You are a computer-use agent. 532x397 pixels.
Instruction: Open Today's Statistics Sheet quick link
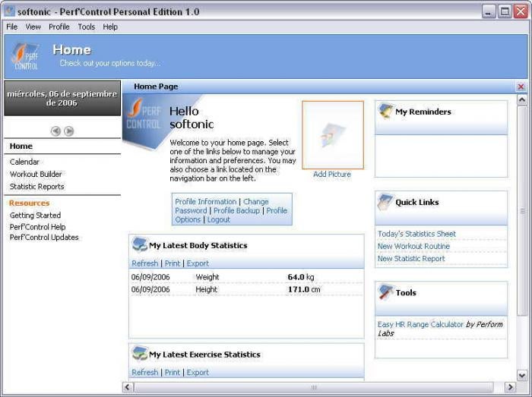click(x=416, y=234)
